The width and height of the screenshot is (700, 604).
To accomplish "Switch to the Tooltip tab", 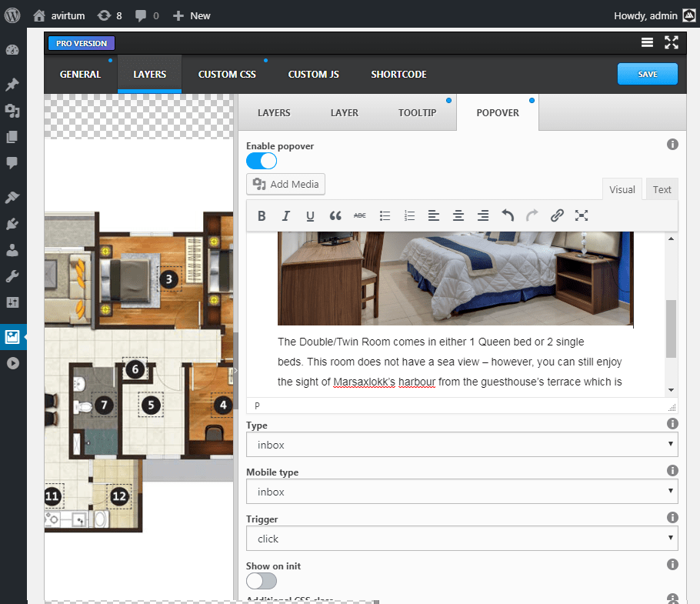I will tap(417, 112).
